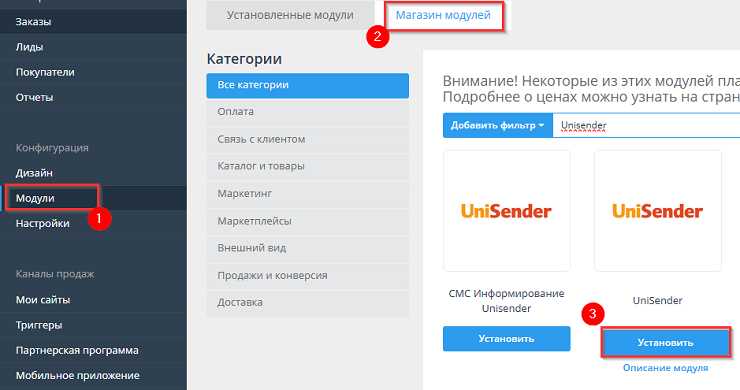Image resolution: width=740 pixels, height=390 pixels.
Task: Go to Мои сайты
Action: click(93, 300)
